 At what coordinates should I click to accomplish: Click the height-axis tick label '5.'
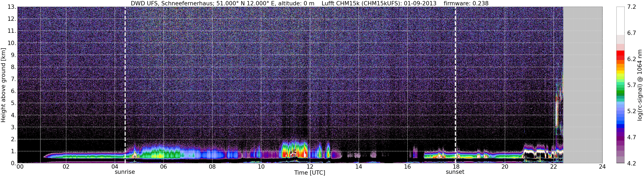(13, 103)
